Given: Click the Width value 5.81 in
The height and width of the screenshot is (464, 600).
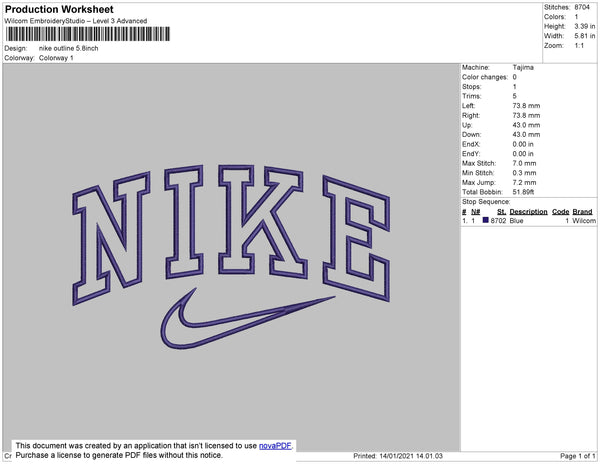Looking at the screenshot, I should pyautogui.click(x=585, y=36).
